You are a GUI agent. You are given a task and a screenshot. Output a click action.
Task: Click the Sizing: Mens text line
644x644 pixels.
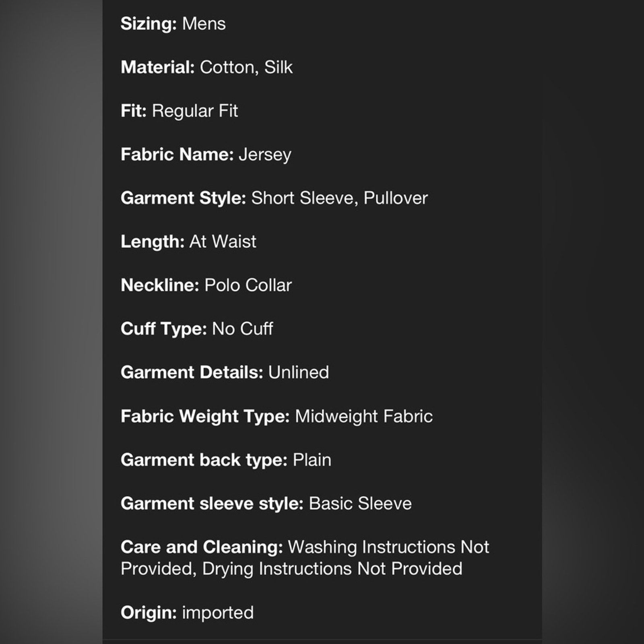[x=173, y=24]
